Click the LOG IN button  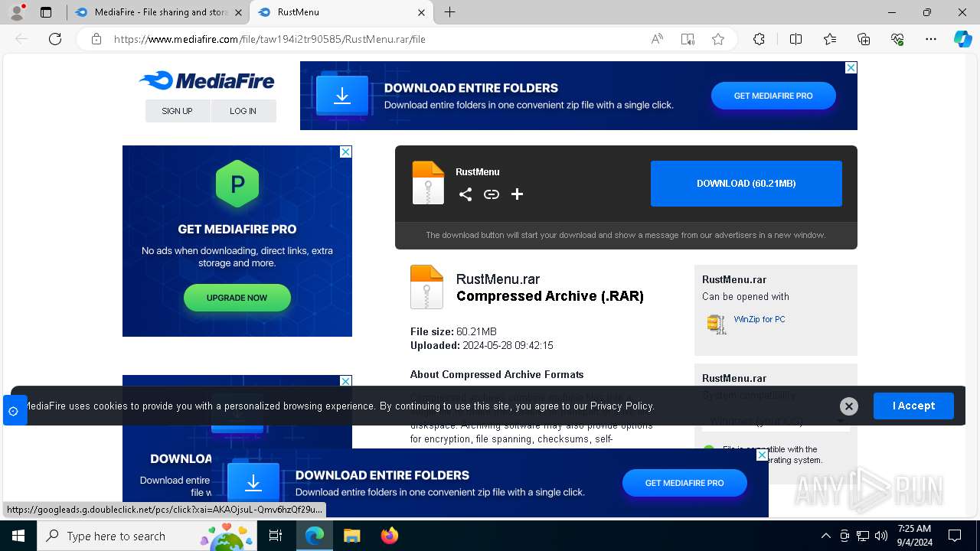click(243, 111)
